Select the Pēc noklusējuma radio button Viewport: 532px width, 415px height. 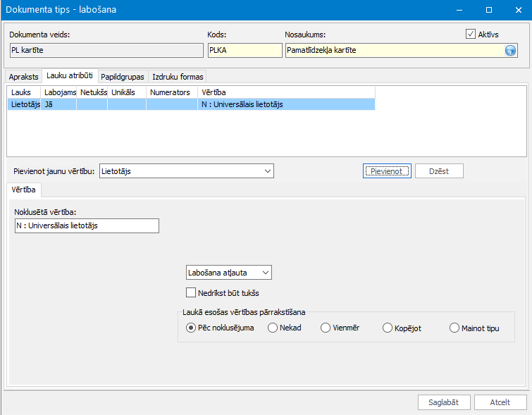tap(191, 328)
